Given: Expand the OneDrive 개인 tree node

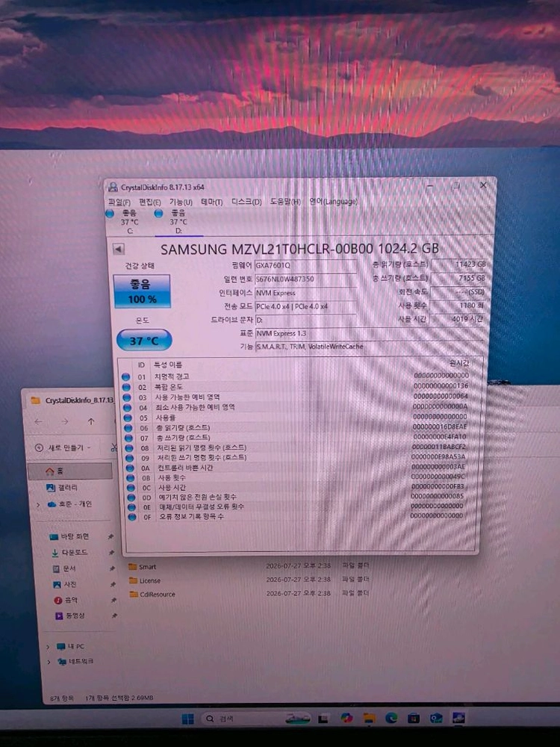Looking at the screenshot, I should pos(39,504).
